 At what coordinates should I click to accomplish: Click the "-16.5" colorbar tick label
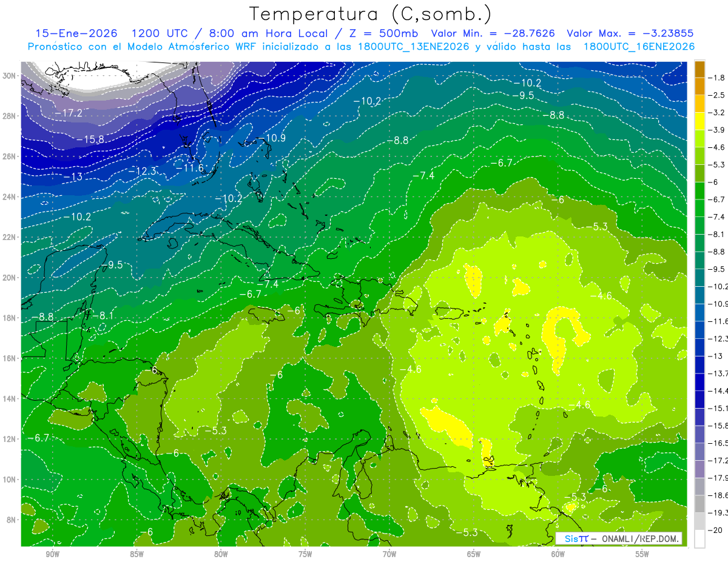[718, 443]
